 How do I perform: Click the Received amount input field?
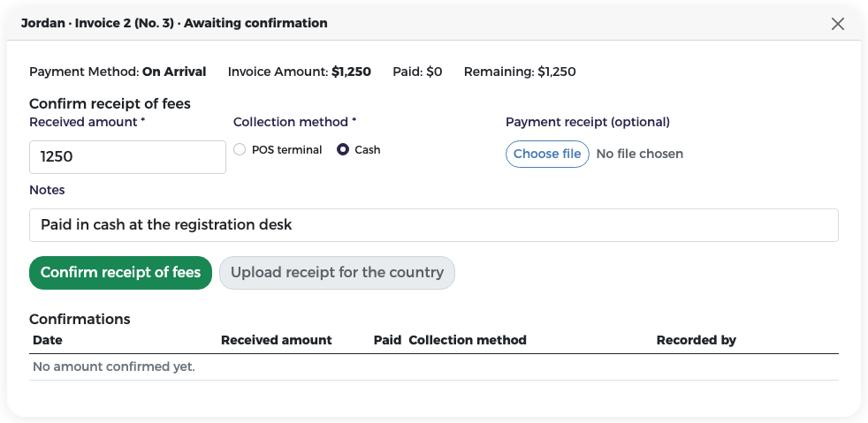pyautogui.click(x=127, y=157)
